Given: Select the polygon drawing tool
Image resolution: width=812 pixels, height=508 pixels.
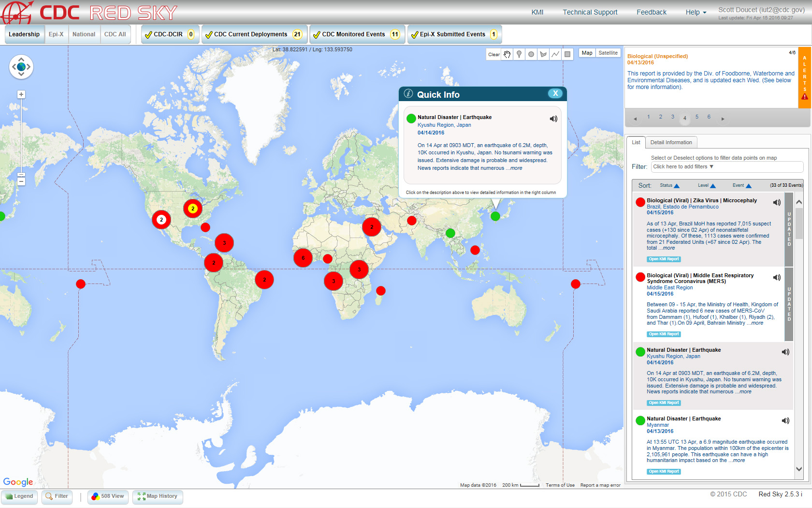Looking at the screenshot, I should pos(543,54).
